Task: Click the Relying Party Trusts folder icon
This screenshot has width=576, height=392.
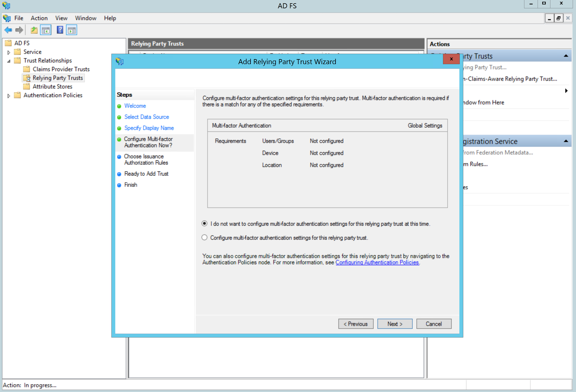Action: click(27, 78)
